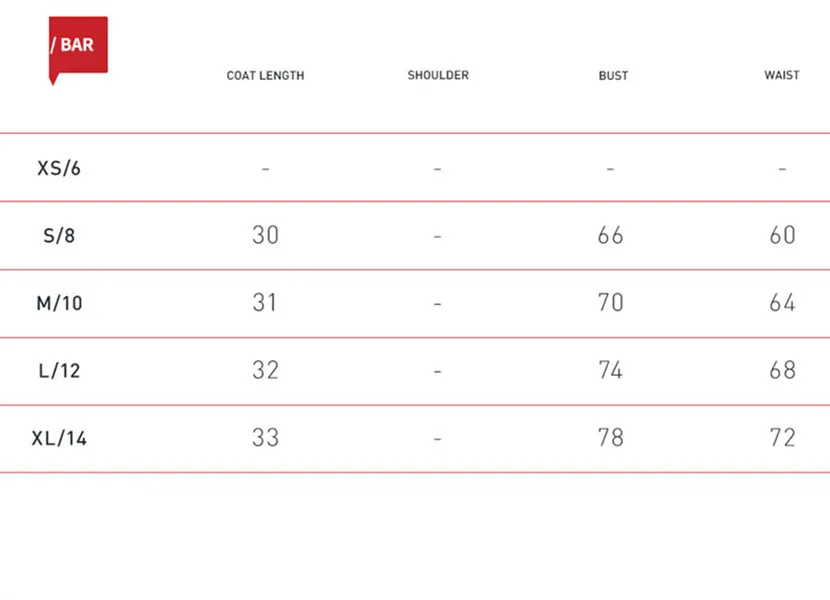830x600 pixels.
Task: Click coat length value 31
Action: 264,302
